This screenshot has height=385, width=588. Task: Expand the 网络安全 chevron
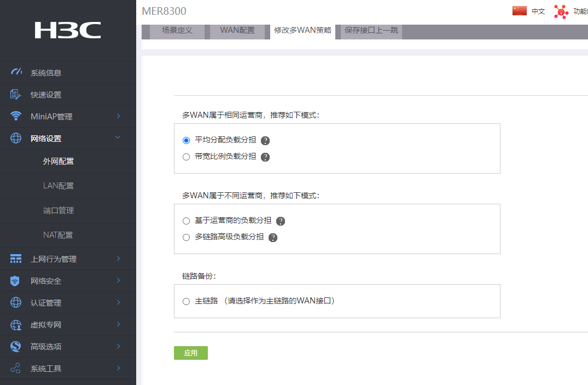119,280
